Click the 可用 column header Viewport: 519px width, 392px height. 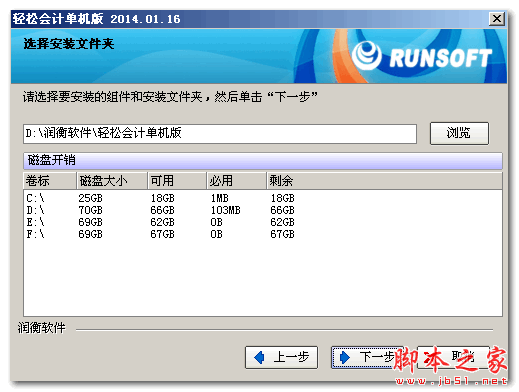[177, 181]
